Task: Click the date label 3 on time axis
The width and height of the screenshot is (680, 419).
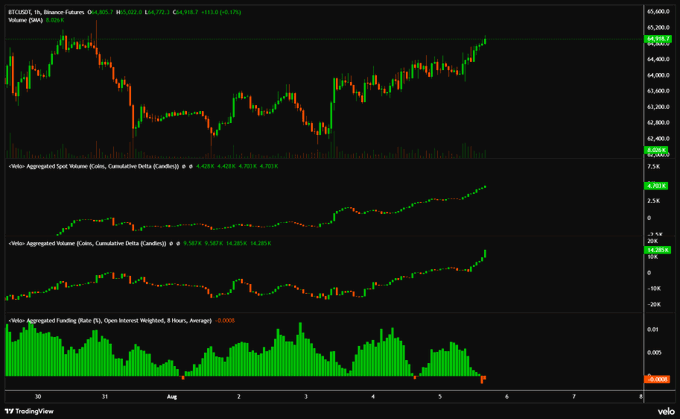Action: pyautogui.click(x=306, y=396)
